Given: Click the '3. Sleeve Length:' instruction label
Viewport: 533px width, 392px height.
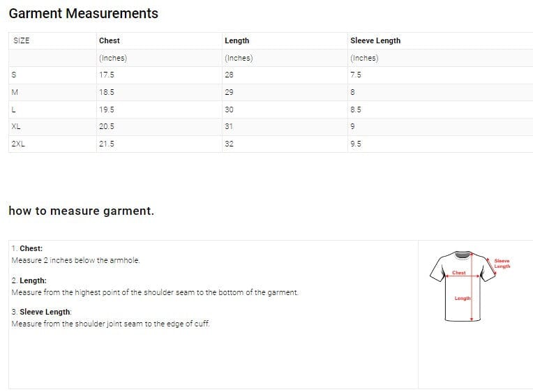Looking at the screenshot, I should pyautogui.click(x=42, y=312).
